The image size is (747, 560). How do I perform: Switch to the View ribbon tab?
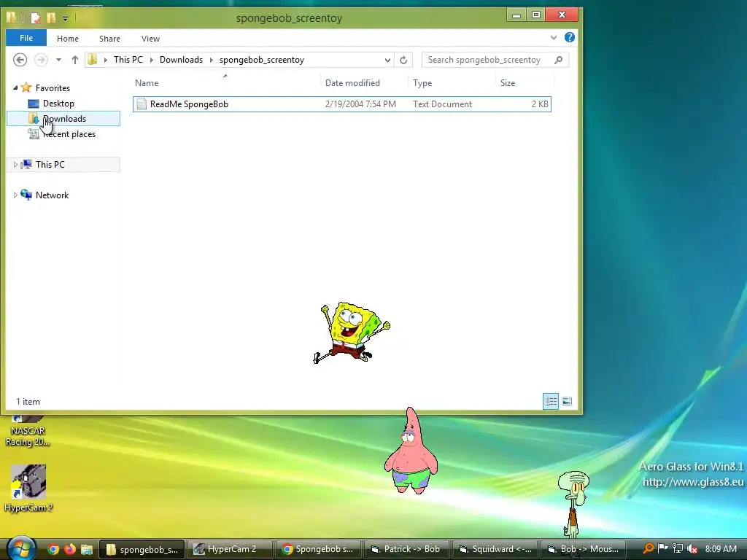150,39
